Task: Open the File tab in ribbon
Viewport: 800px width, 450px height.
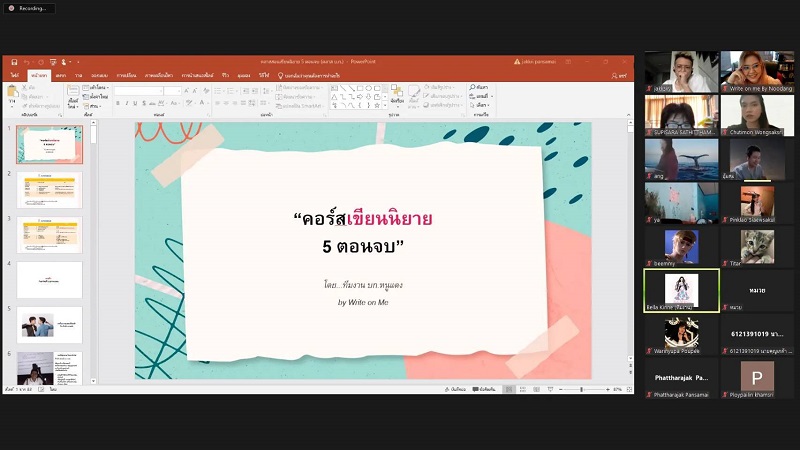Action: point(14,75)
